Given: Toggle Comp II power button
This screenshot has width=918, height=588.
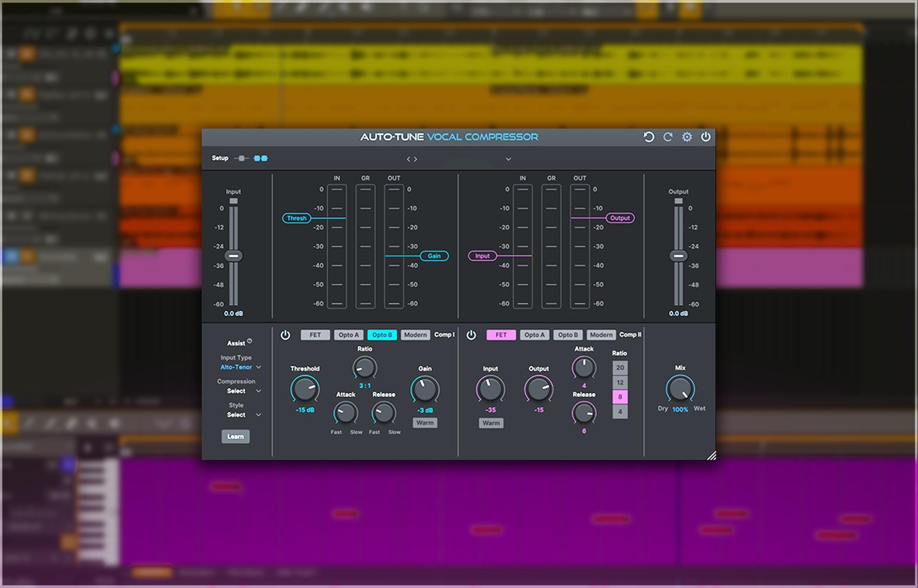Looking at the screenshot, I should [x=471, y=335].
